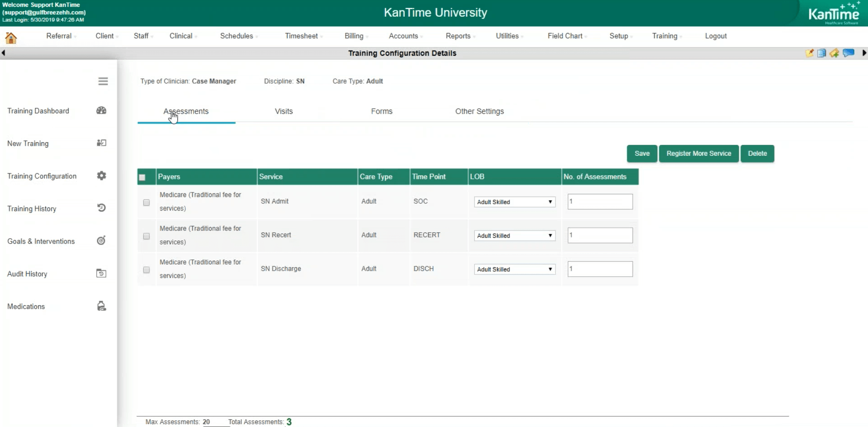Open the Utilities menu
868x427 pixels.
click(x=510, y=36)
